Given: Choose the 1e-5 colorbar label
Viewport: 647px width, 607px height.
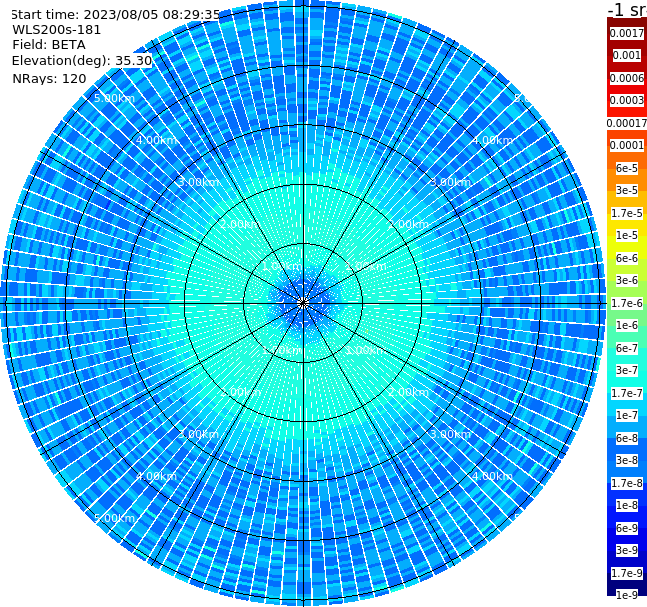Looking at the screenshot, I should 627,235.
